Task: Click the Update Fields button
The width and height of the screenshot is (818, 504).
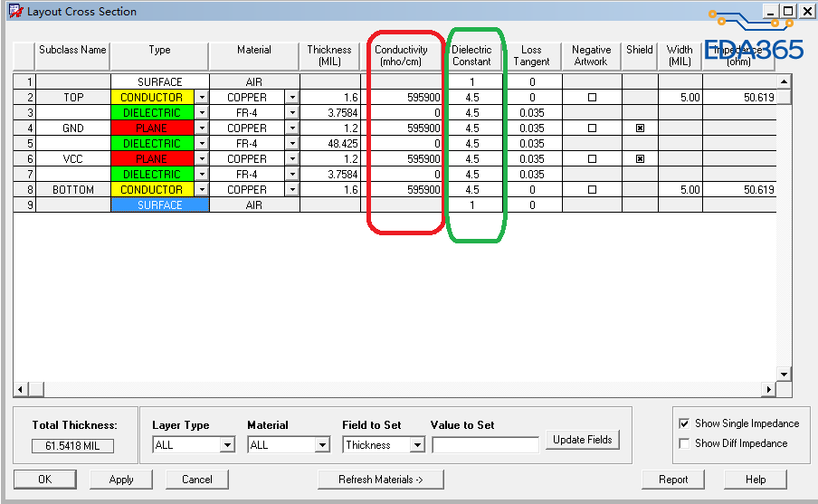Action: [x=582, y=440]
